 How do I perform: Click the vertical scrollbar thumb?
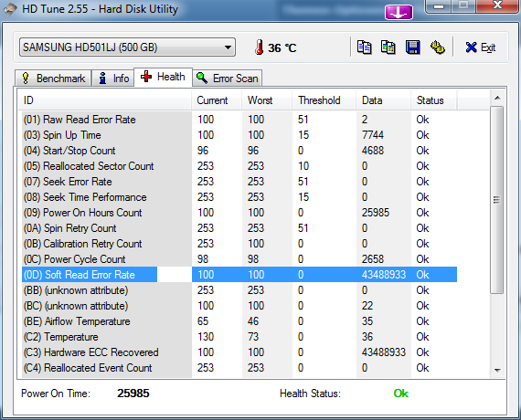tap(497, 200)
